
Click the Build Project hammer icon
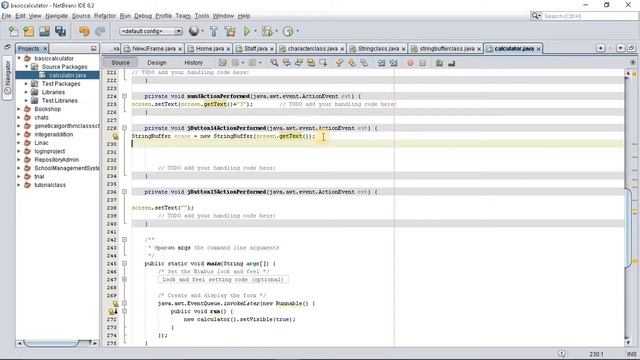(x=213, y=31)
